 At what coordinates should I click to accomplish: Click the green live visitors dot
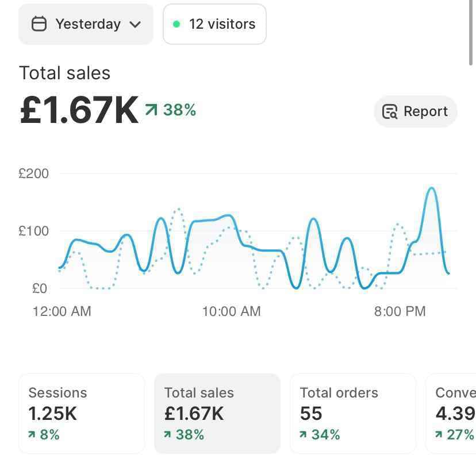[176, 24]
